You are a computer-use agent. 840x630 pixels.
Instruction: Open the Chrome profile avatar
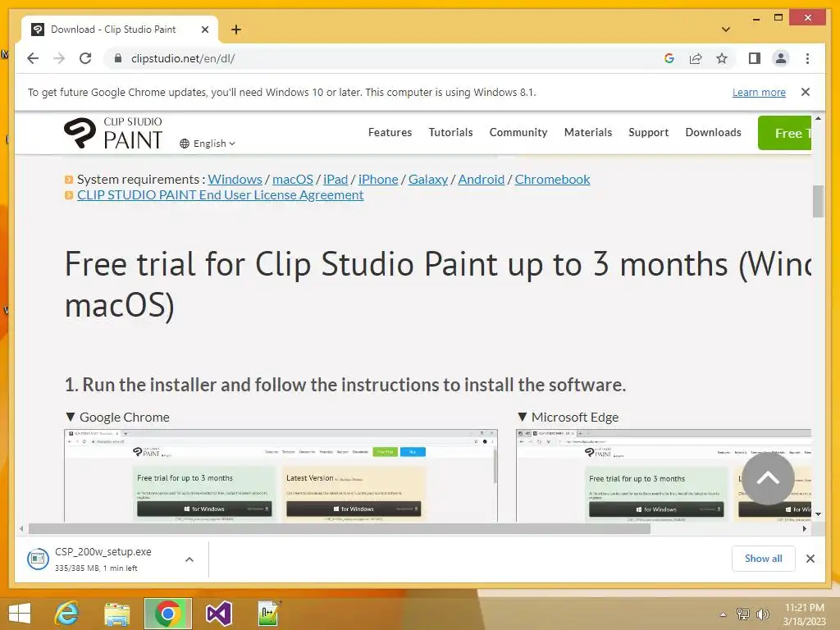point(781,58)
